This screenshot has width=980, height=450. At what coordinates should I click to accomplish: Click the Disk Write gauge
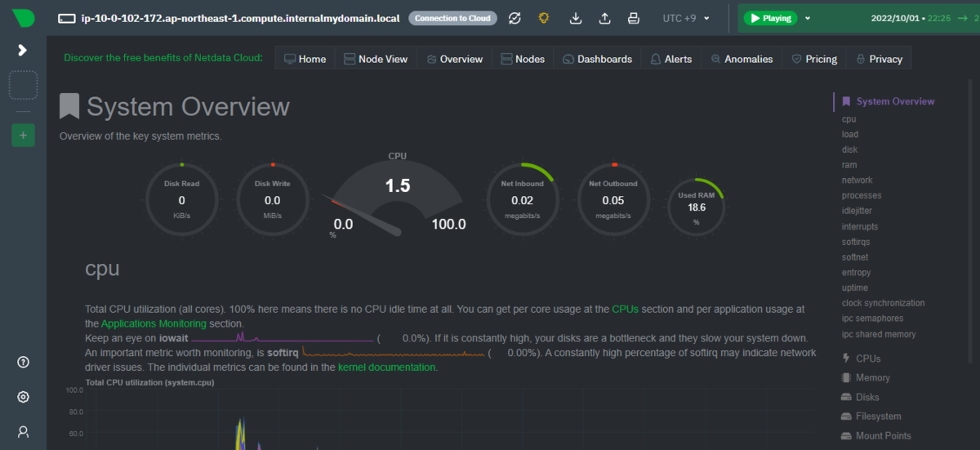[x=272, y=200]
